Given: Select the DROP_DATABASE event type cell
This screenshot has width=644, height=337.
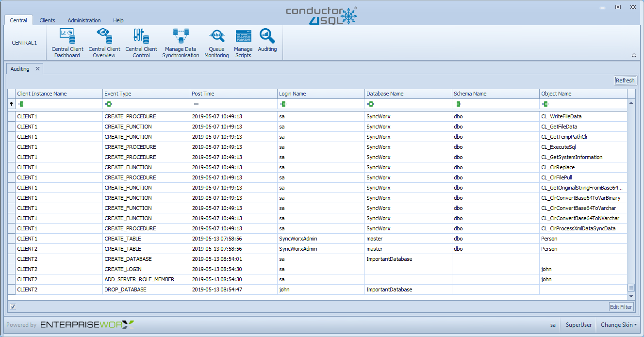Looking at the screenshot, I should pyautogui.click(x=146, y=289).
